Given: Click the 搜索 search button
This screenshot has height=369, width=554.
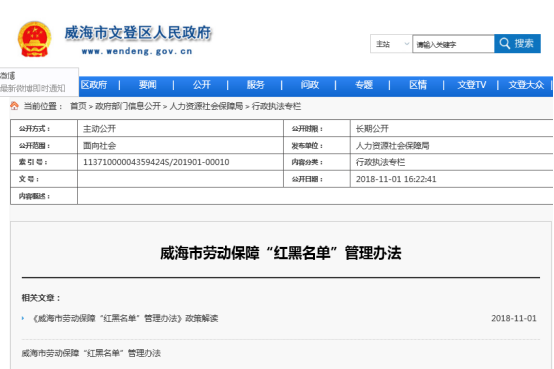Looking at the screenshot, I should 517,43.
